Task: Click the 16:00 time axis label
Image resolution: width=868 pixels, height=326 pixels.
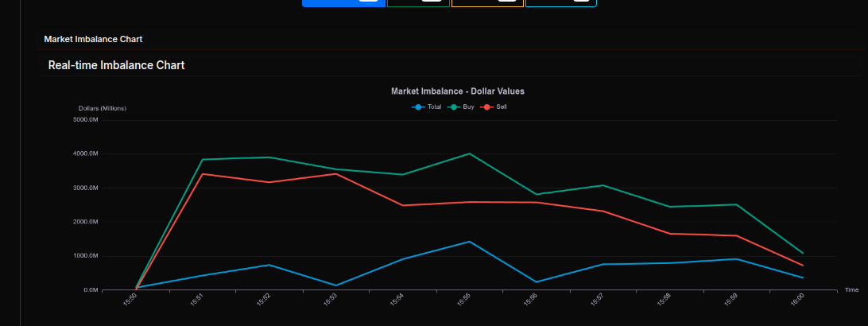Action: pyautogui.click(x=797, y=300)
